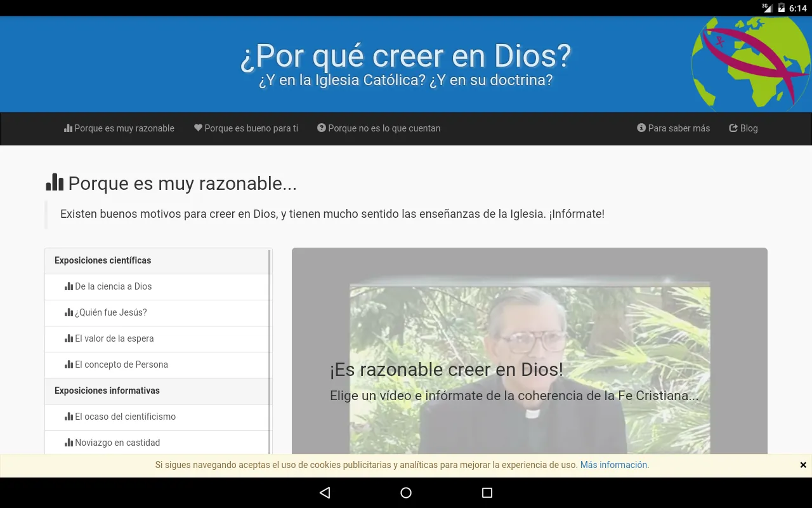Click the '¿Por qué creer en Dios?' site title
This screenshot has height=508, width=812.
[x=406, y=56]
